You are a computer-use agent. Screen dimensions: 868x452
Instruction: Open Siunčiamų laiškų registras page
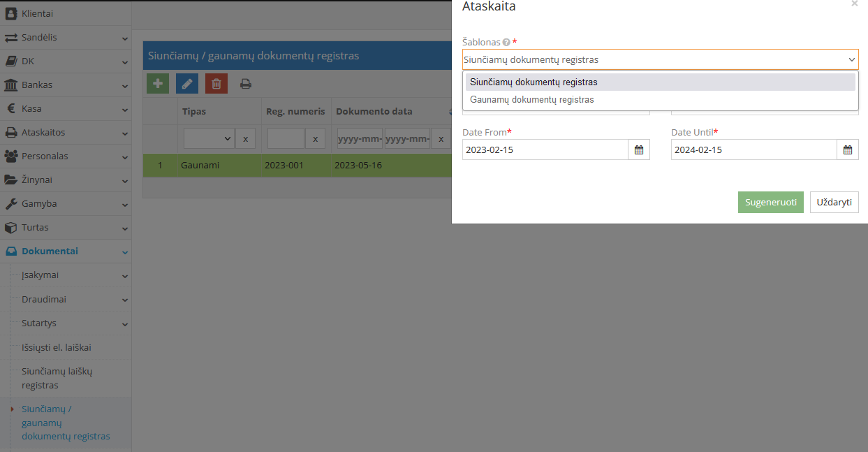[x=57, y=378]
